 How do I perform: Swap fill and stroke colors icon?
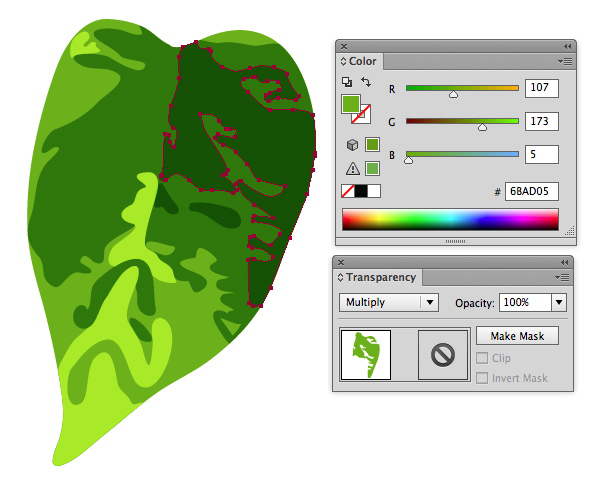click(366, 82)
